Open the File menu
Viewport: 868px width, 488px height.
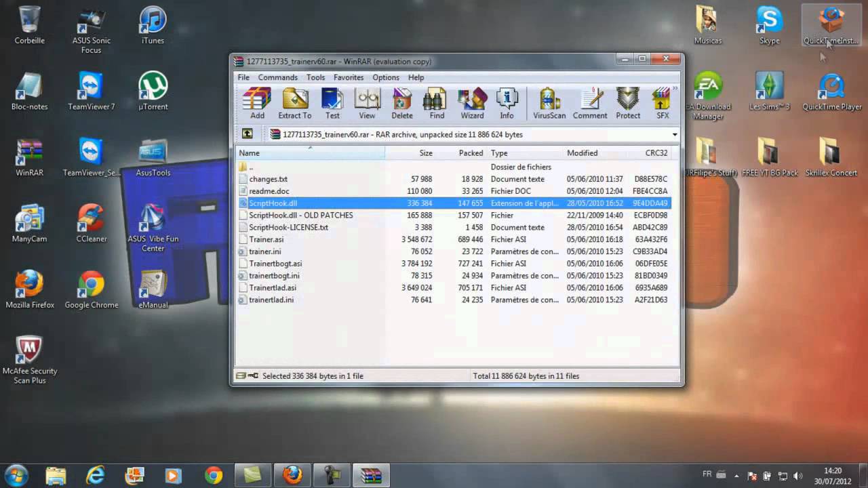(243, 77)
